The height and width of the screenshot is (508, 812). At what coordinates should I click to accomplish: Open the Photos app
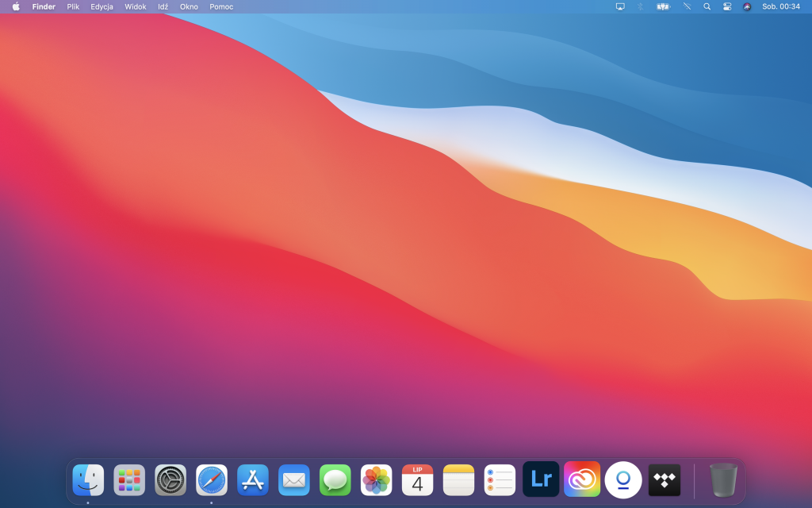tap(376, 480)
